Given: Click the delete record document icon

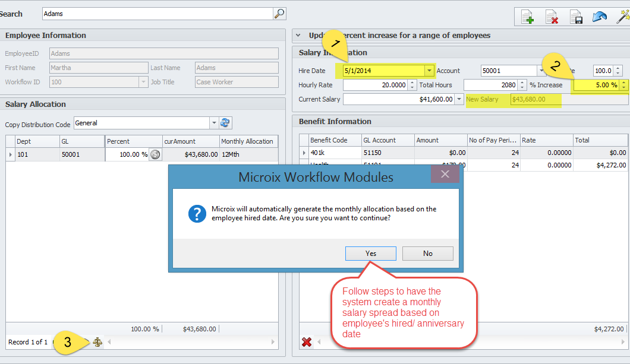Looking at the screenshot, I should pyautogui.click(x=552, y=17).
